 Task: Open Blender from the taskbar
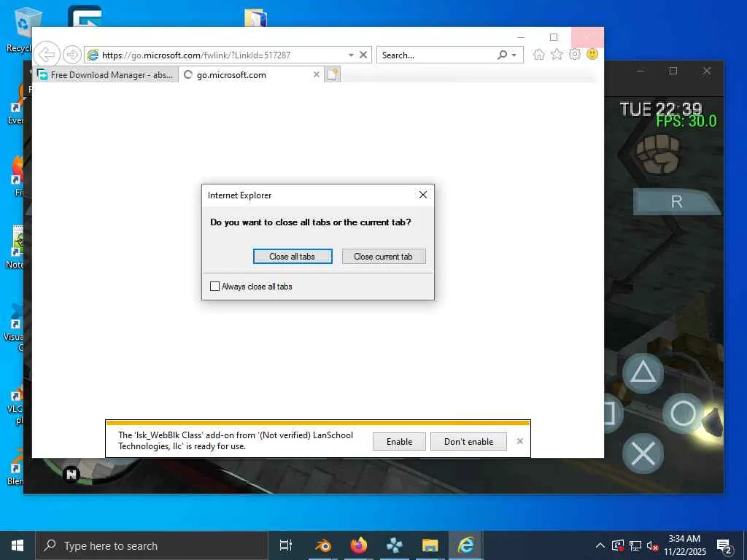pos(323,545)
